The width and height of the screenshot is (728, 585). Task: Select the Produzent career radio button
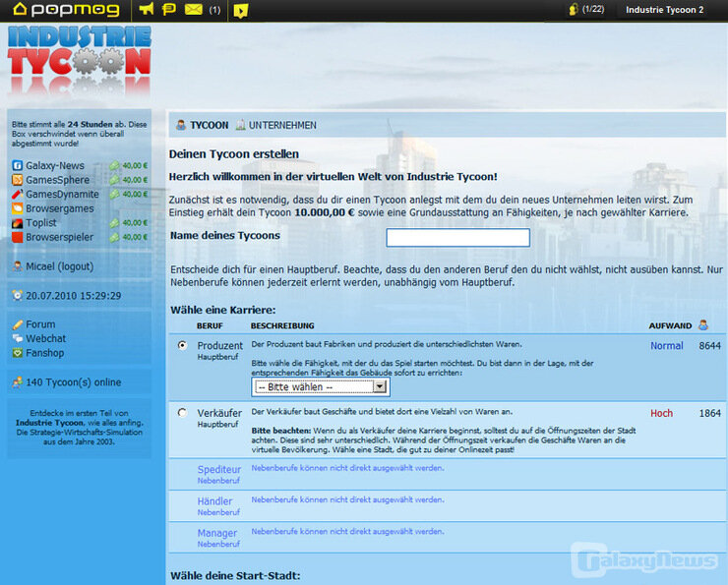[182, 345]
